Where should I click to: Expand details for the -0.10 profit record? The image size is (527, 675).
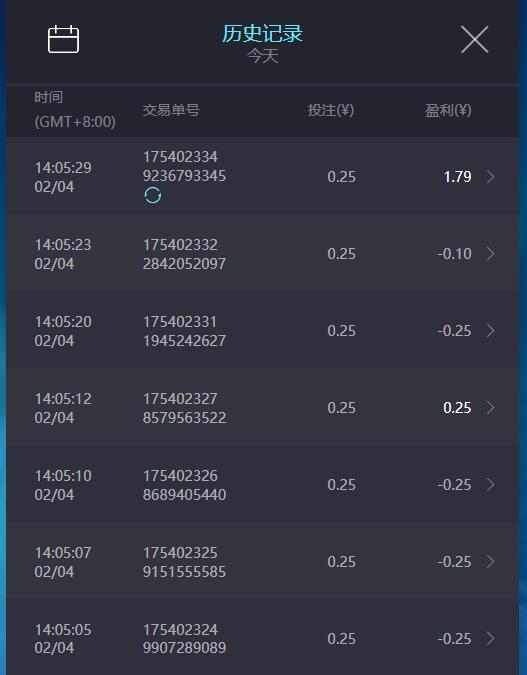490,254
